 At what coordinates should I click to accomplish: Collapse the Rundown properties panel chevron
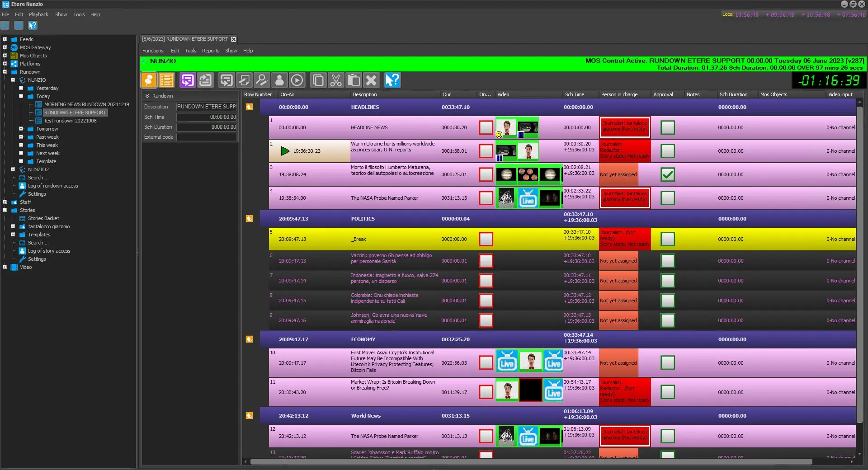coord(147,96)
